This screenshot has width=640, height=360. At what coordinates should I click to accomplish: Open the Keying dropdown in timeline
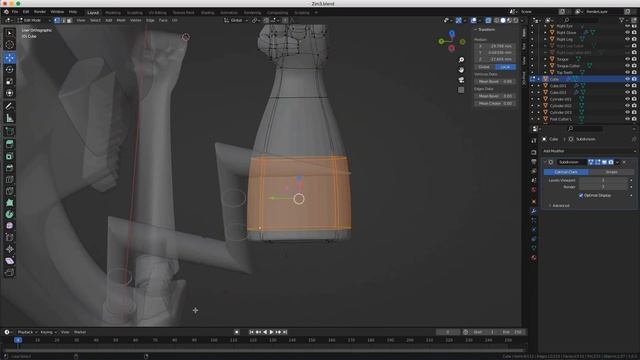point(48,332)
